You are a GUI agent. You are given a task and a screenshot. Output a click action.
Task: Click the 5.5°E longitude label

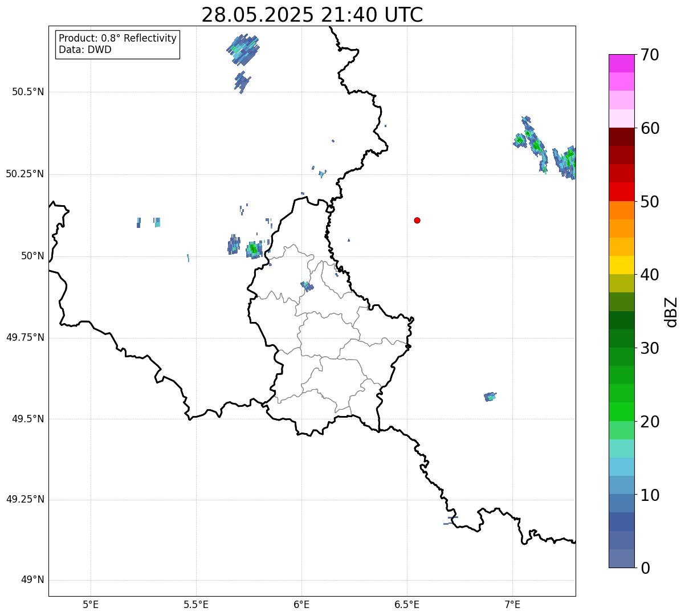196,604
